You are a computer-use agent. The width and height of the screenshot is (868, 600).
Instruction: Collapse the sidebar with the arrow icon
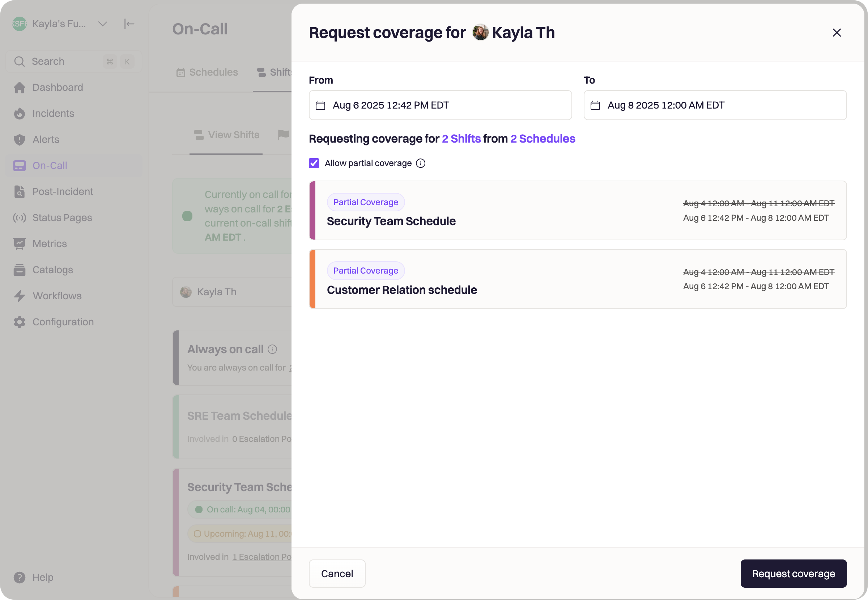[129, 24]
